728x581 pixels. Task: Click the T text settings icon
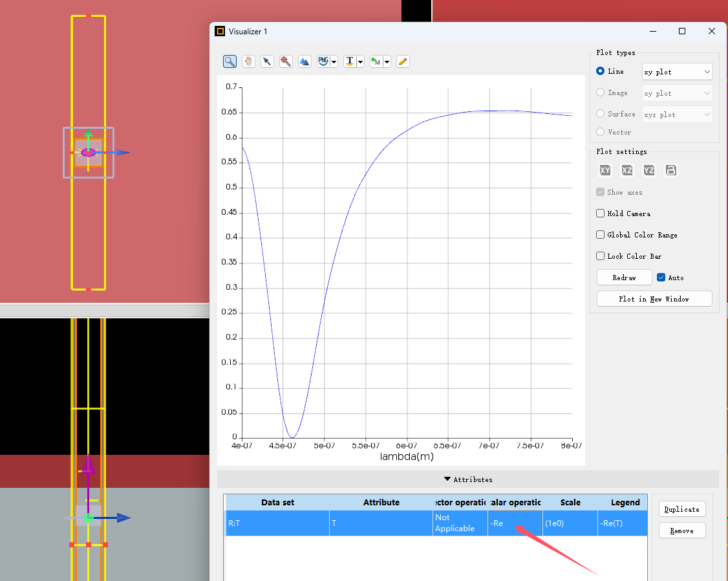350,61
